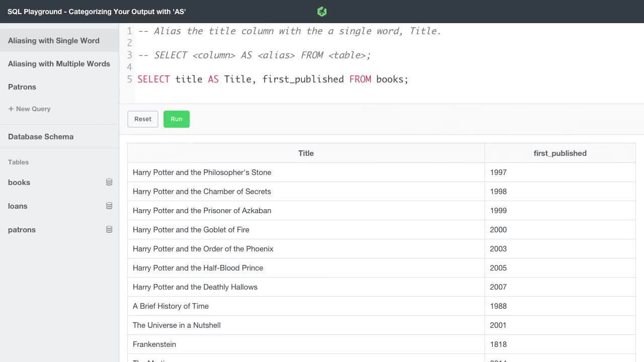Click database icon next to patrons table
Image resolution: width=644 pixels, height=362 pixels.
pos(109,229)
